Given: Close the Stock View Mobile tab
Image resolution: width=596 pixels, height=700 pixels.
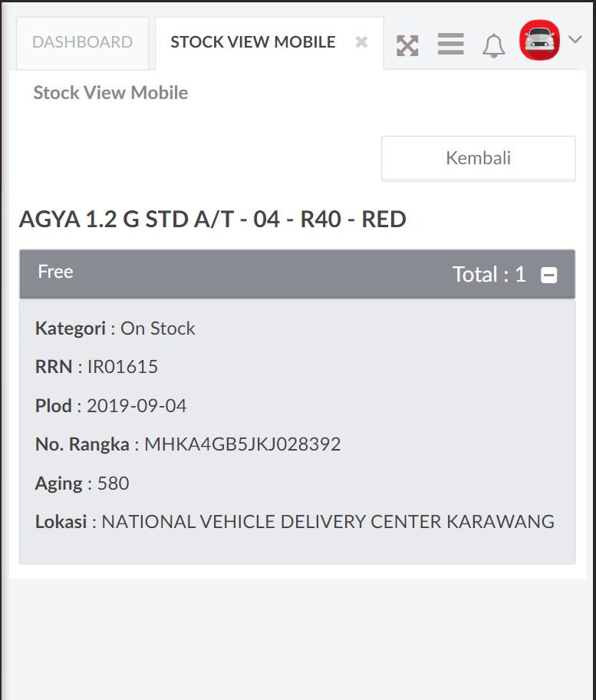Looking at the screenshot, I should click(x=361, y=42).
